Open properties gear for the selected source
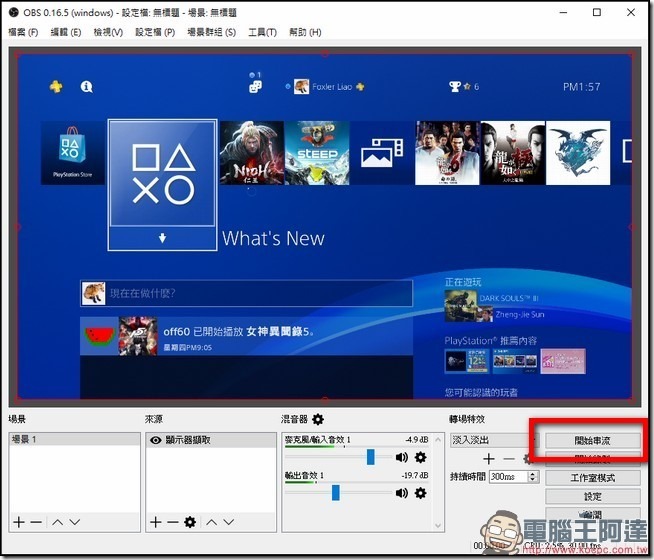Image resolution: width=654 pixels, height=560 pixels. click(190, 522)
